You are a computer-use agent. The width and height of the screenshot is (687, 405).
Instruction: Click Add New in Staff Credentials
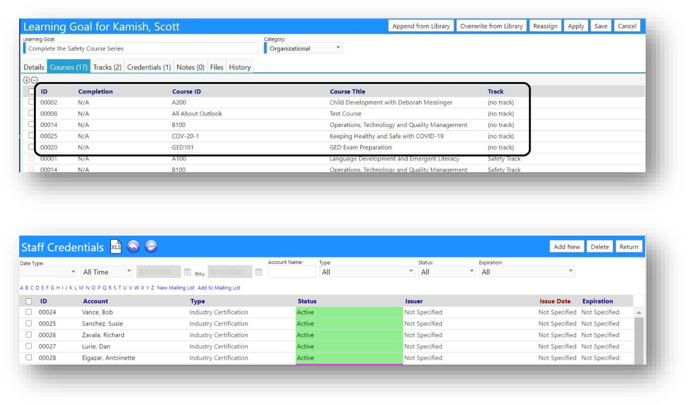coord(567,247)
